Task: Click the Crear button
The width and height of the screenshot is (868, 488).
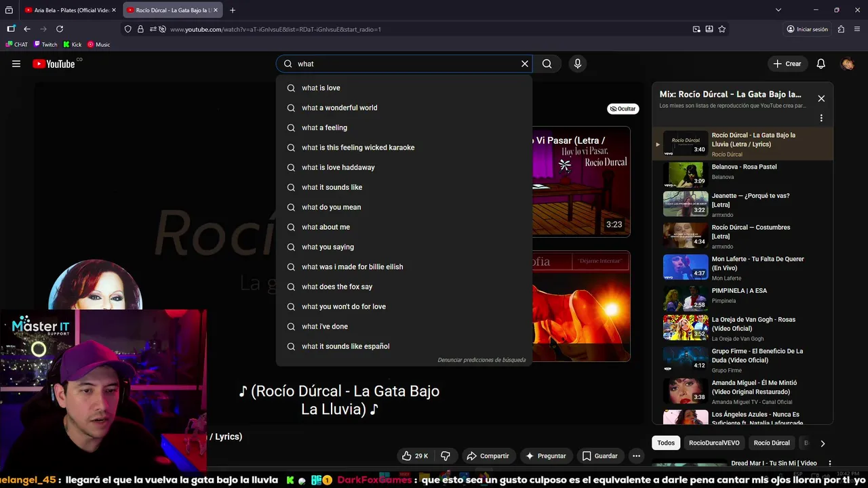Action: tap(787, 64)
